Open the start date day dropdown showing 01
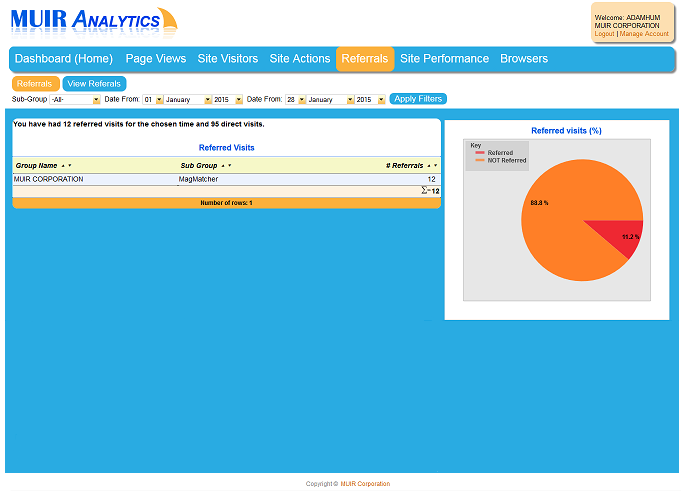 point(153,100)
